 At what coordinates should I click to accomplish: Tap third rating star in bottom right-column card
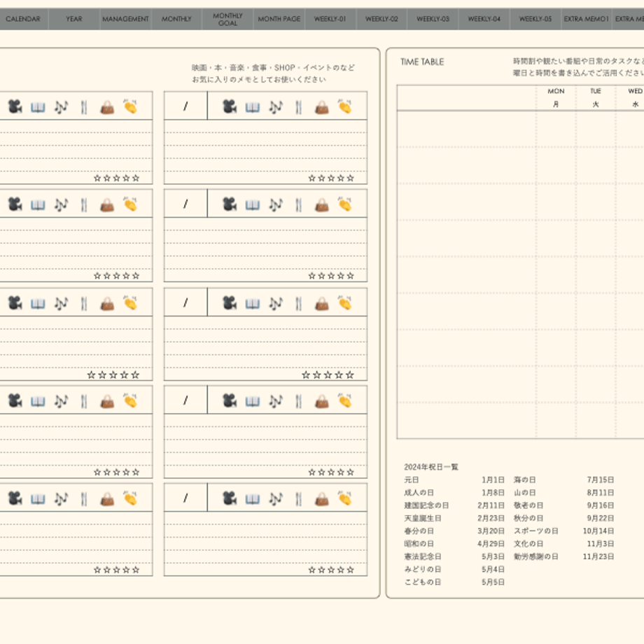[x=331, y=570]
